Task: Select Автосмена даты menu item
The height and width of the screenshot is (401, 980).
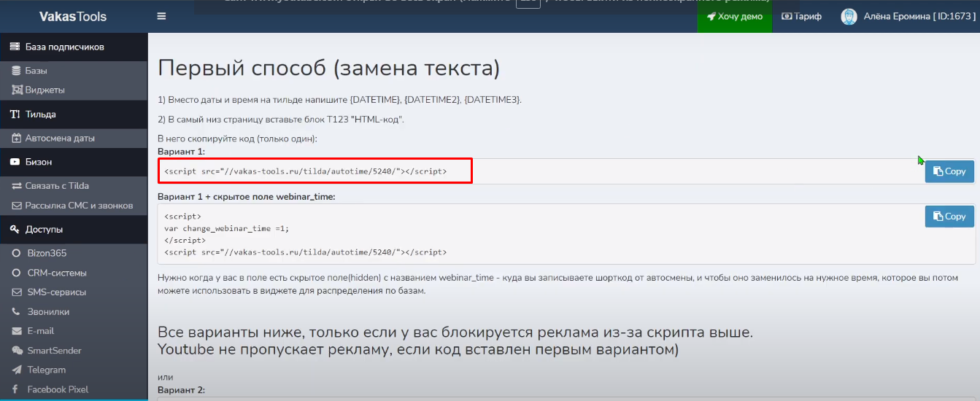Action: [59, 138]
